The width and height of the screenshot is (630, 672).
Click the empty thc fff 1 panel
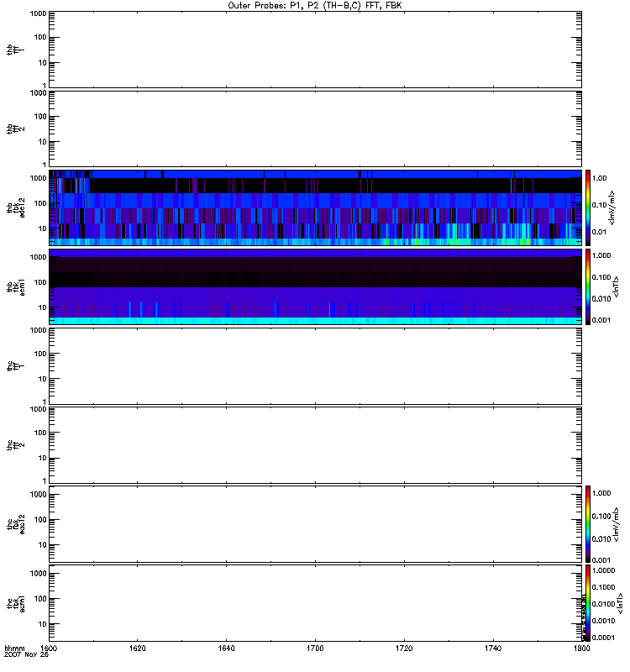click(314, 365)
